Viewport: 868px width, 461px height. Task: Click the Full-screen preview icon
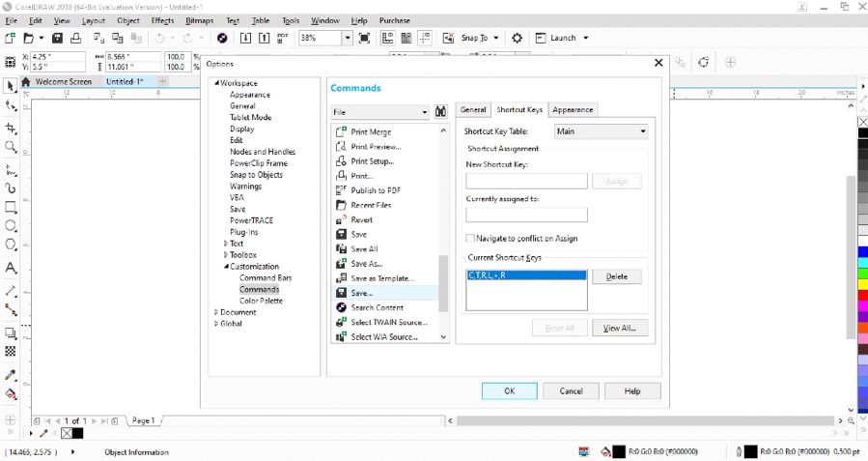point(364,38)
